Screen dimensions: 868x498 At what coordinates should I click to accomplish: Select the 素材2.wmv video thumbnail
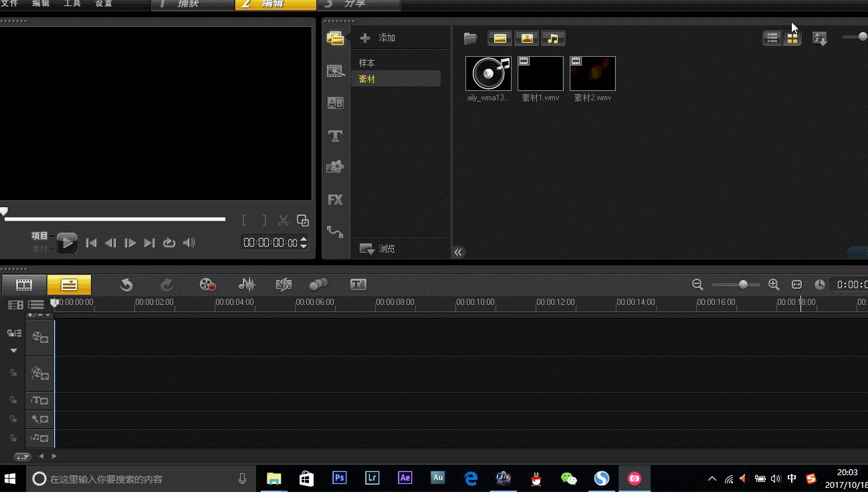coord(592,74)
